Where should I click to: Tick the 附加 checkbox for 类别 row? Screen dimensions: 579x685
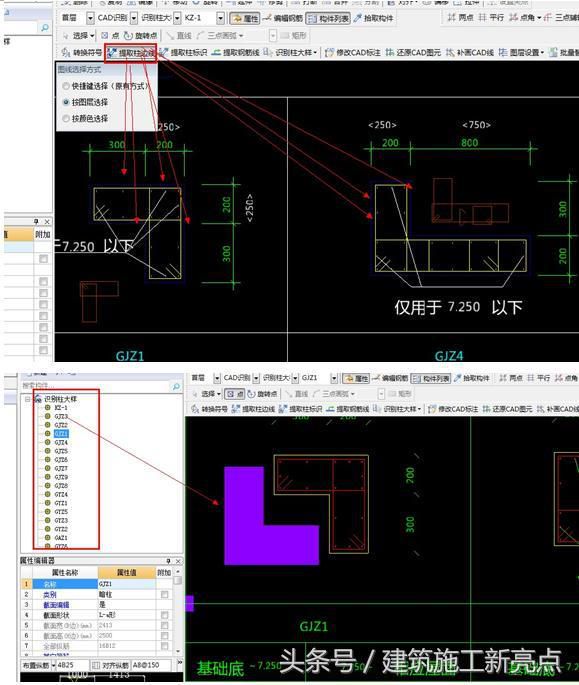click(x=164, y=595)
